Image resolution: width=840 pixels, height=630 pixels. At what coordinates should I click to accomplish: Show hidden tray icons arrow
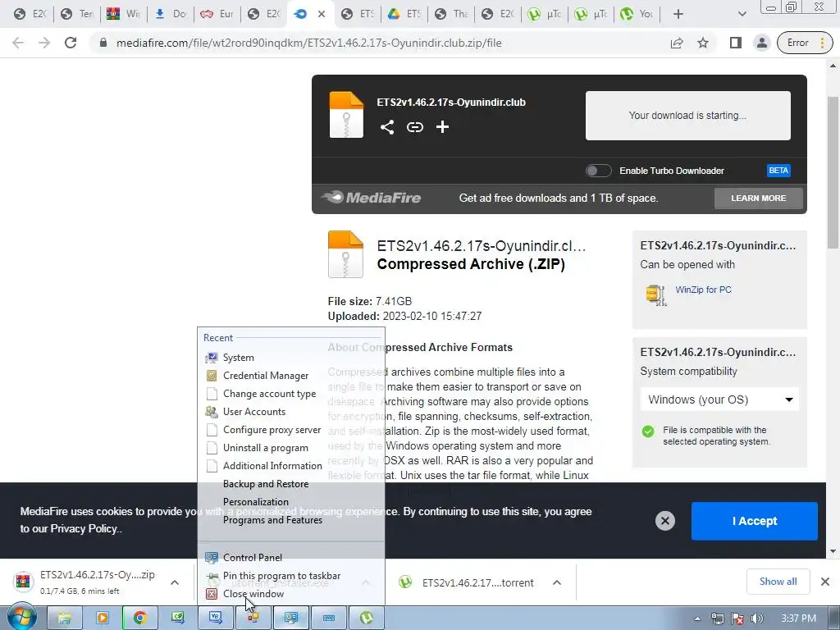click(x=697, y=619)
